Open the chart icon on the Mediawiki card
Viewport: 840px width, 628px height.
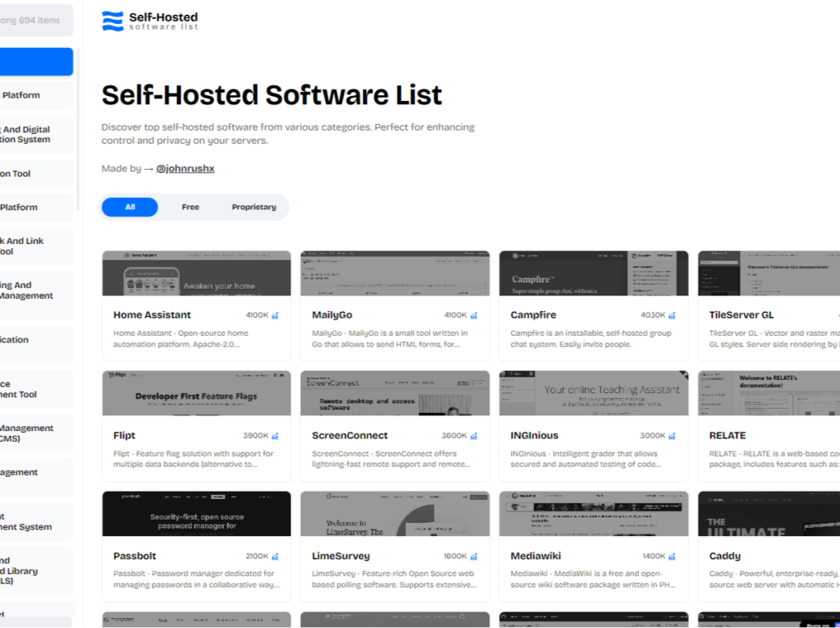coord(672,557)
